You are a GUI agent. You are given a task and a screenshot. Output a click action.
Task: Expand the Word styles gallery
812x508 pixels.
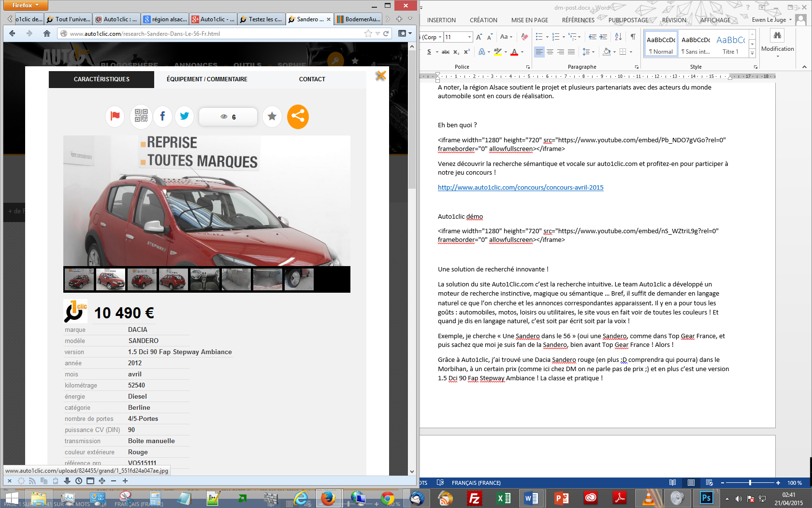(x=752, y=53)
